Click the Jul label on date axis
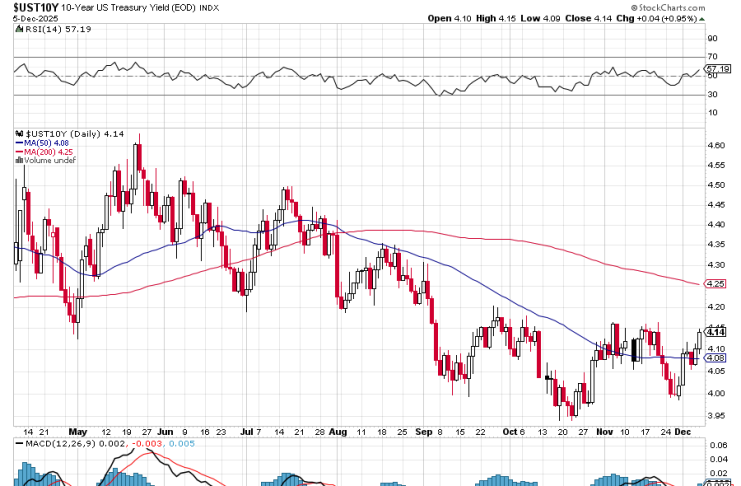741x486 pixels. tap(246, 430)
